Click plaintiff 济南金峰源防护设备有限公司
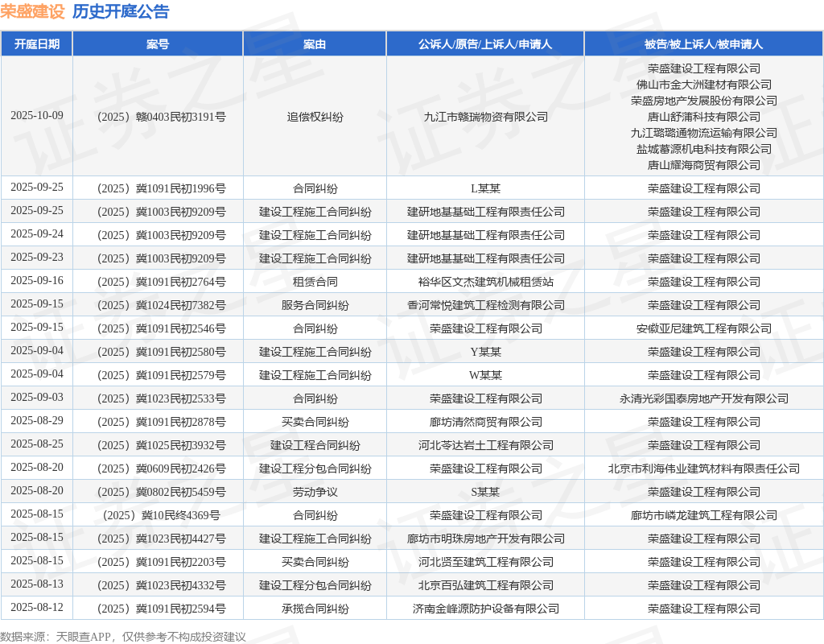 (x=485, y=609)
